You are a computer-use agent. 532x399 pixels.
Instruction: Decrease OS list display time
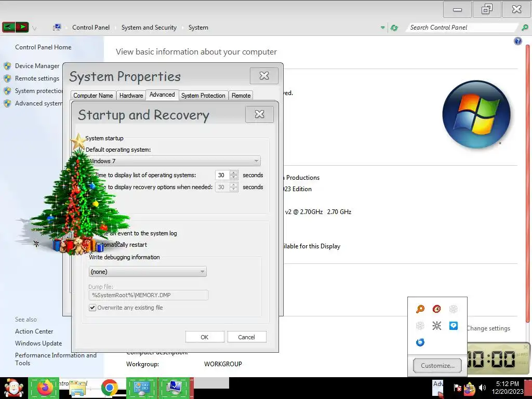233,178
